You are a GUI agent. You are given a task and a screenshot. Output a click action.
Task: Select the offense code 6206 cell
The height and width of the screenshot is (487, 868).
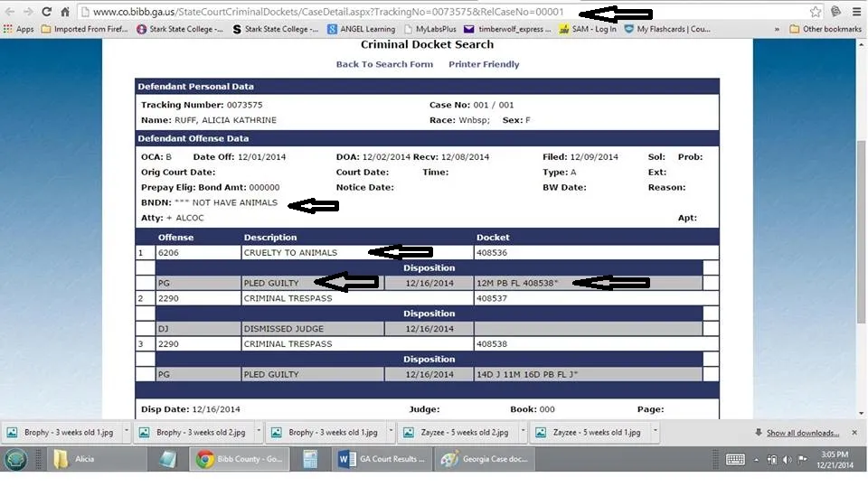click(x=198, y=252)
